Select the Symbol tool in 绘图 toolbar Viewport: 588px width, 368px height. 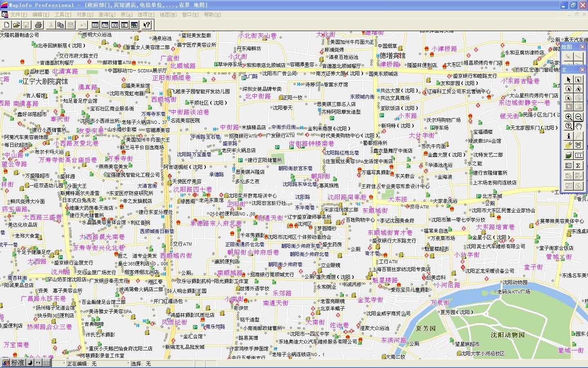pos(568,57)
